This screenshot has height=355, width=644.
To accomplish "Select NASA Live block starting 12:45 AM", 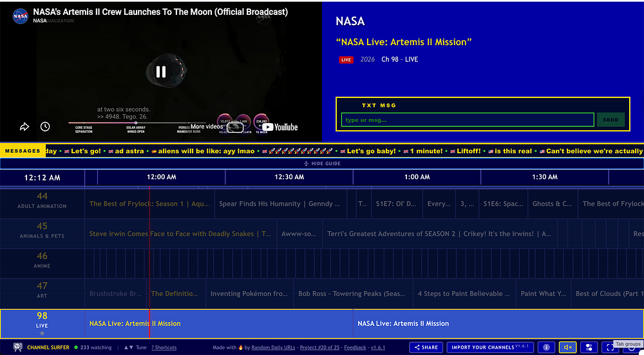I will coord(498,324).
